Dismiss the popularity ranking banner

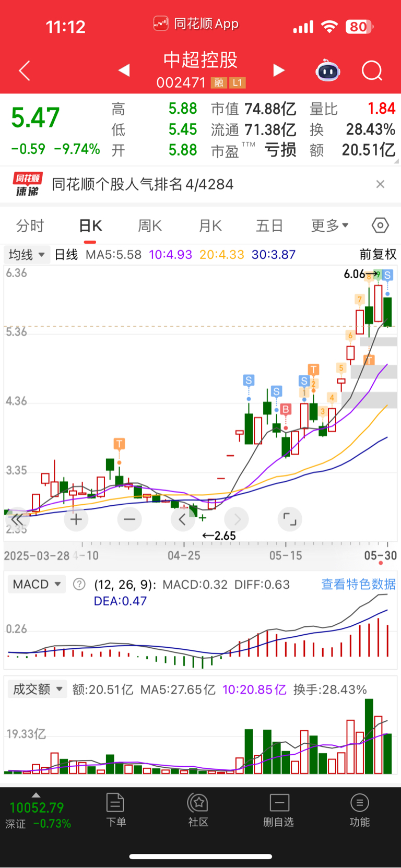pyautogui.click(x=380, y=184)
